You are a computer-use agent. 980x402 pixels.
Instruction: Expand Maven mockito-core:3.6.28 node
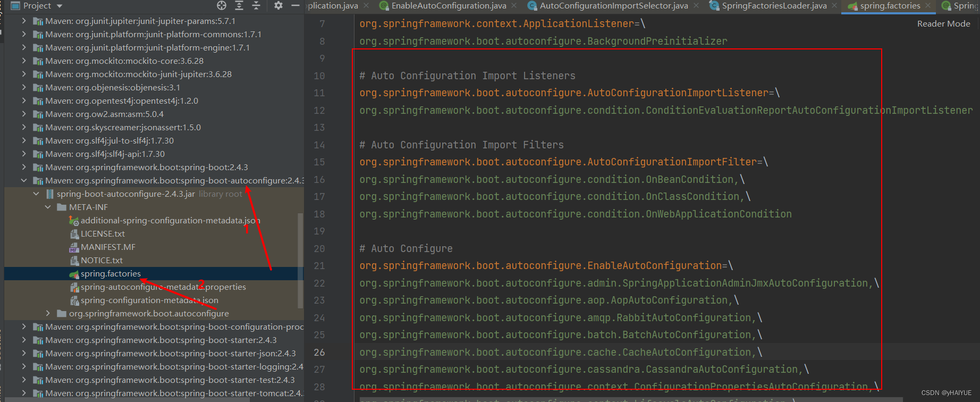[x=24, y=61]
